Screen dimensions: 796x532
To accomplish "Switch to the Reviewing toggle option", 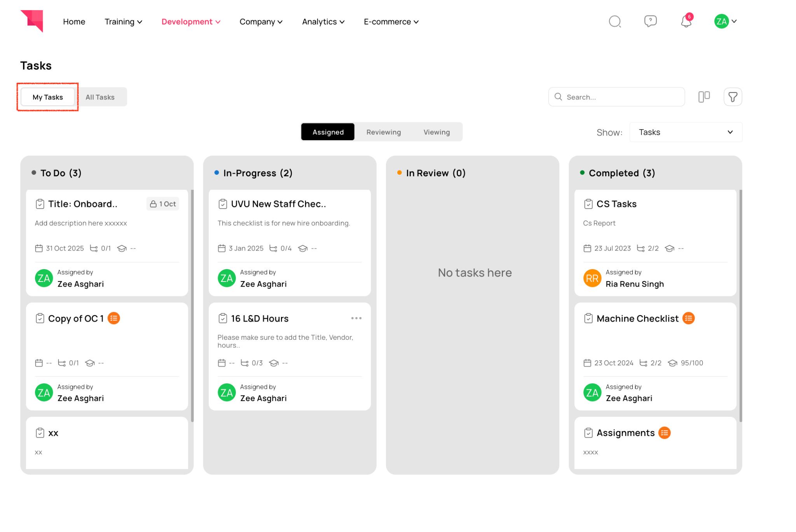I will click(383, 132).
